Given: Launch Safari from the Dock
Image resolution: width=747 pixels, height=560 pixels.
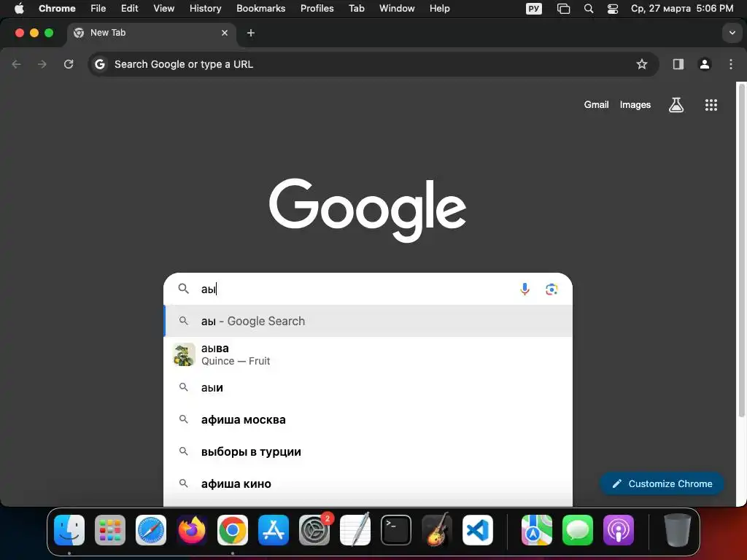Looking at the screenshot, I should point(151,530).
